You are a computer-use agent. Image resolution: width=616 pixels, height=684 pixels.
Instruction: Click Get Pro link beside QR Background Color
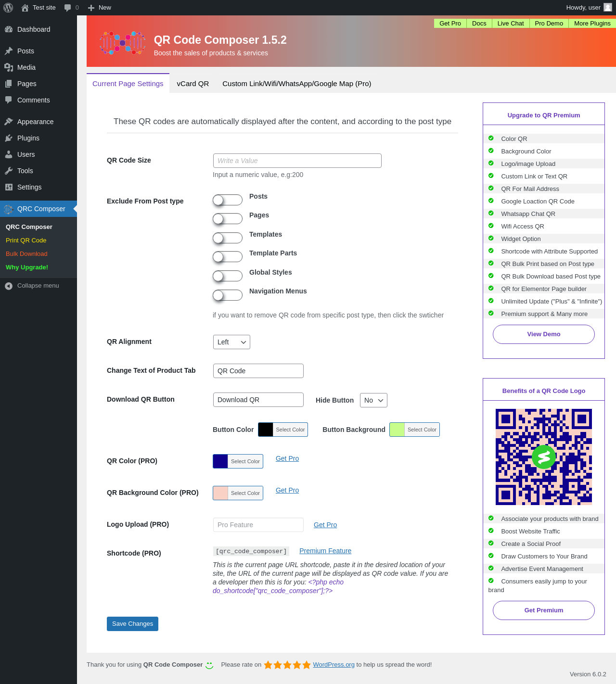(x=287, y=490)
